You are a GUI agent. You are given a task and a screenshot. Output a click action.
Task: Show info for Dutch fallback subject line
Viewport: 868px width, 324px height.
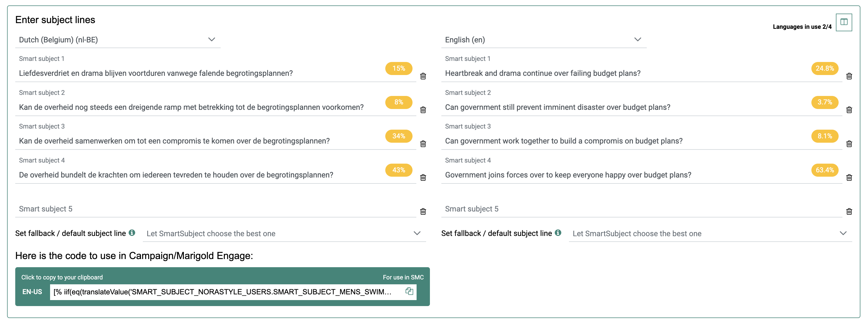[x=132, y=233]
